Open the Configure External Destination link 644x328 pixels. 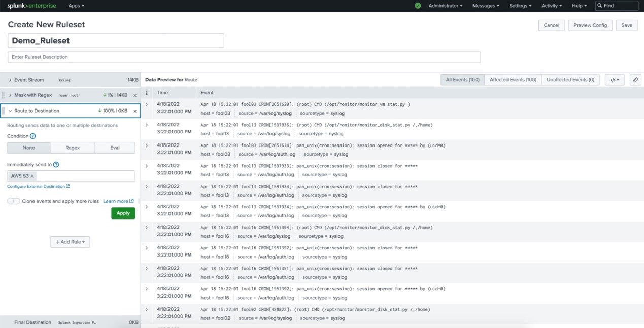(x=38, y=187)
